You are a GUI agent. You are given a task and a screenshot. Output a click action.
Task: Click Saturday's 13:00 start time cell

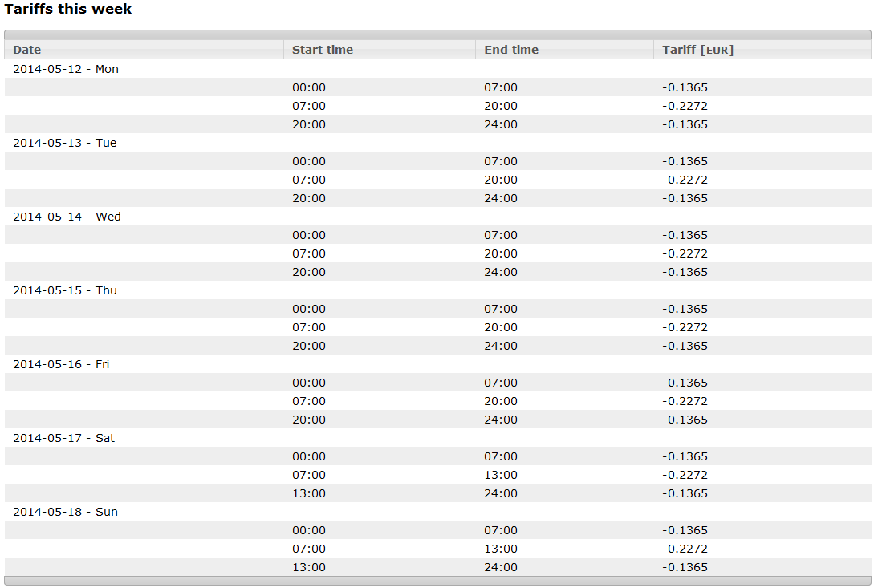click(309, 493)
